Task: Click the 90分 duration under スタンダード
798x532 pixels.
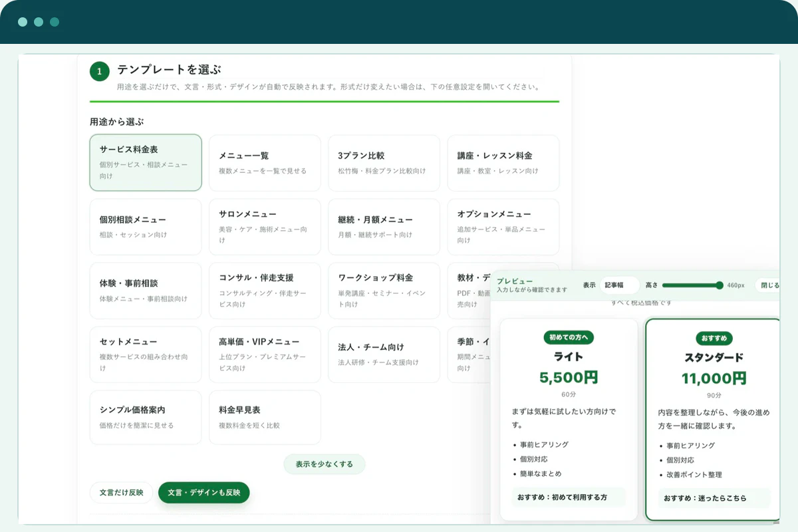Action: [714, 395]
